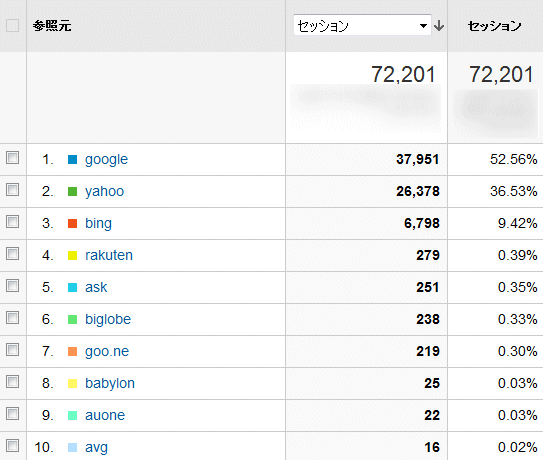Check the google row checkbox

[12, 158]
